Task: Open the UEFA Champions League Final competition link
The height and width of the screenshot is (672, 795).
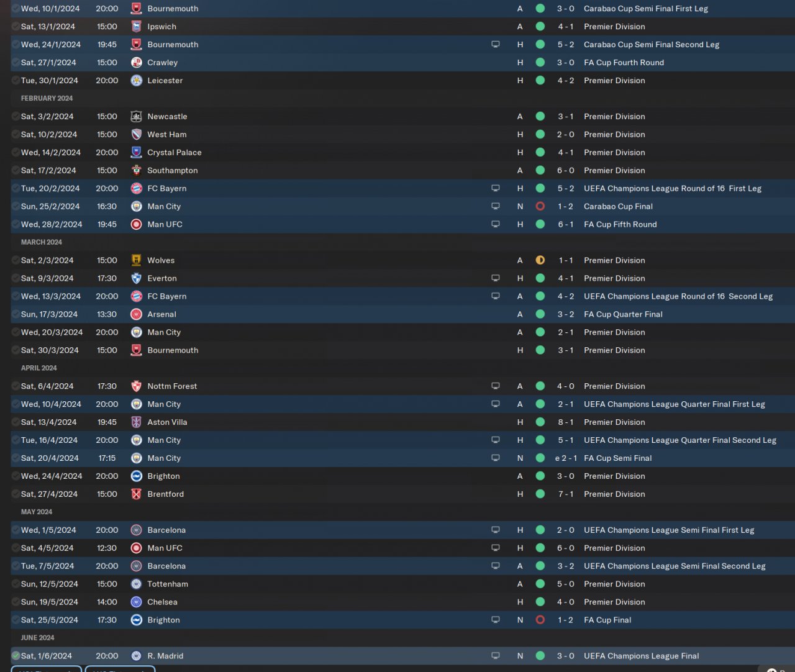Action: tap(641, 656)
